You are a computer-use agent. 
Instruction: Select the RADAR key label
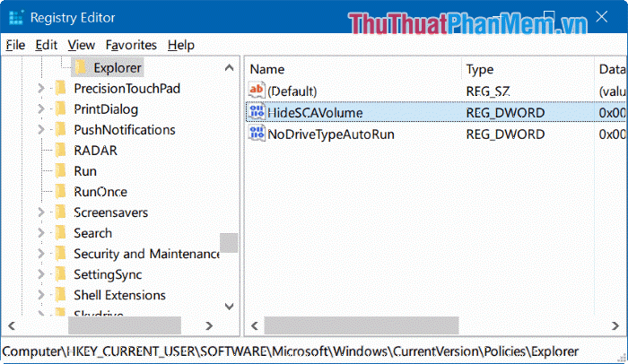tap(96, 151)
